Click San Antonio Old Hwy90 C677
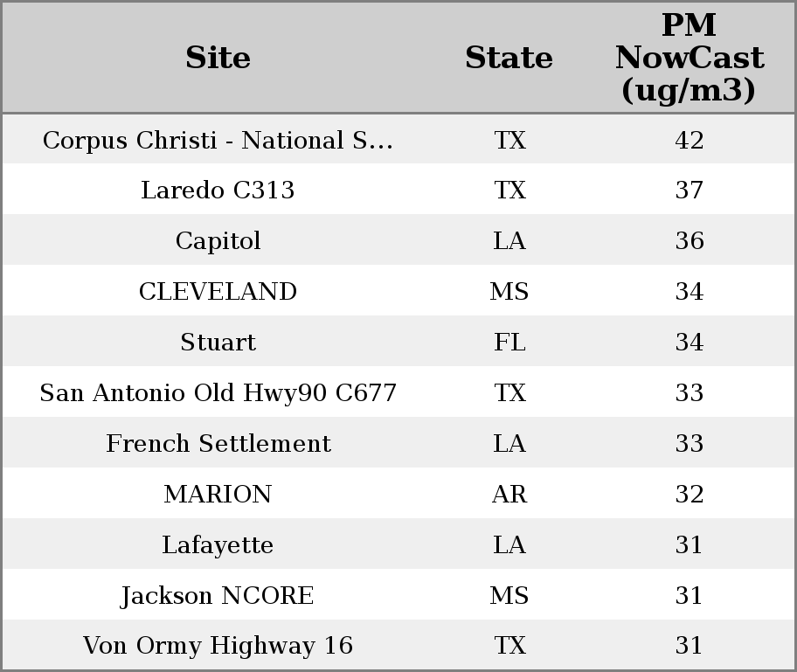 pos(218,393)
